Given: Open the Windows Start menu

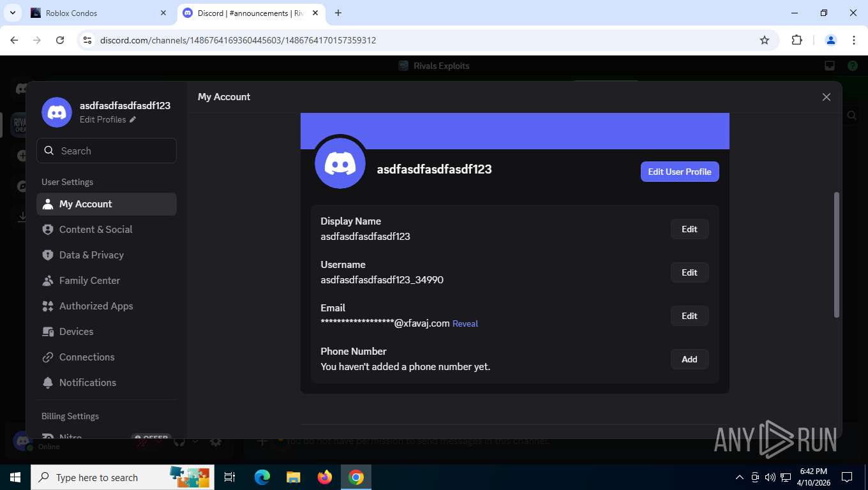Looking at the screenshot, I should [x=15, y=477].
